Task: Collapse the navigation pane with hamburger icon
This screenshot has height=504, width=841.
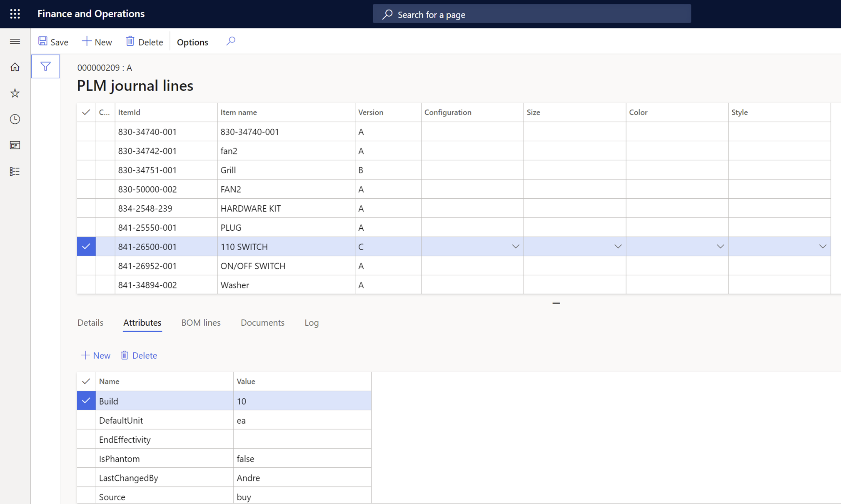Action: tap(15, 41)
